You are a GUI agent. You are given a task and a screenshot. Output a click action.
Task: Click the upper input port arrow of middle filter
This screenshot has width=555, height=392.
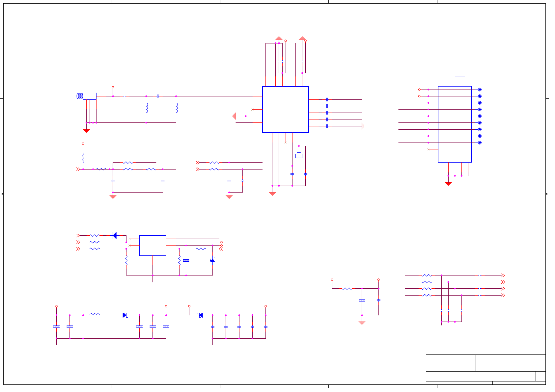(198, 163)
